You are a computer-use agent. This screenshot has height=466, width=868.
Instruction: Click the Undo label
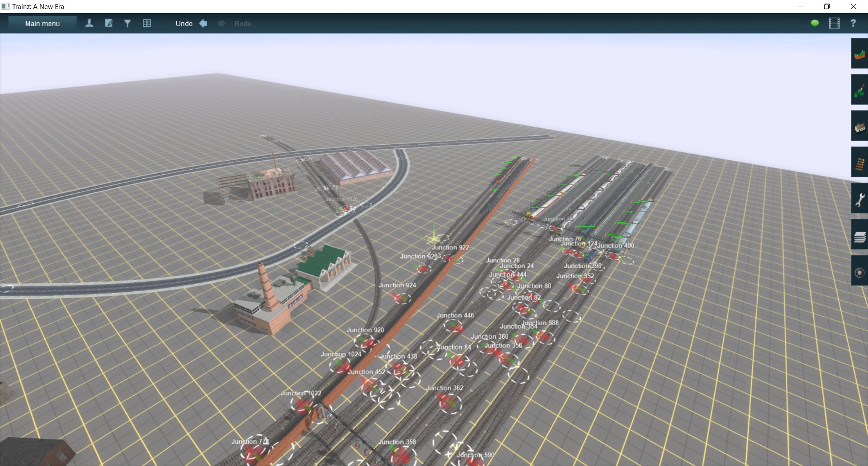pos(184,24)
